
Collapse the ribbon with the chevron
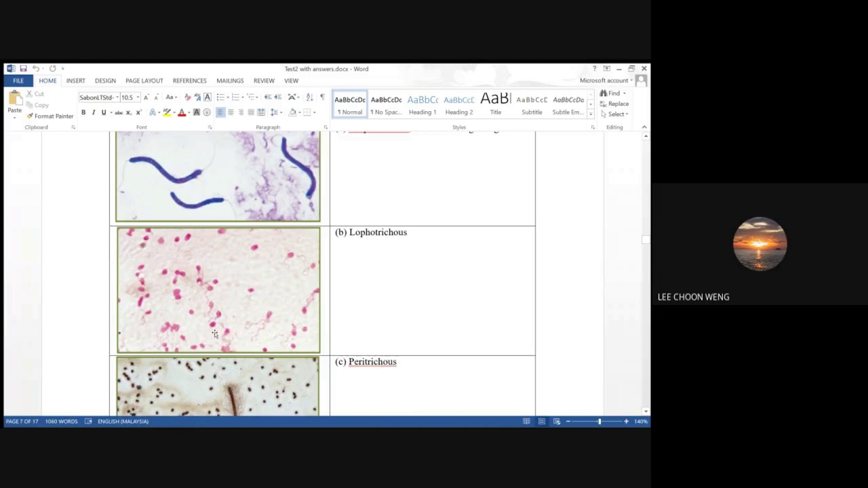(644, 127)
